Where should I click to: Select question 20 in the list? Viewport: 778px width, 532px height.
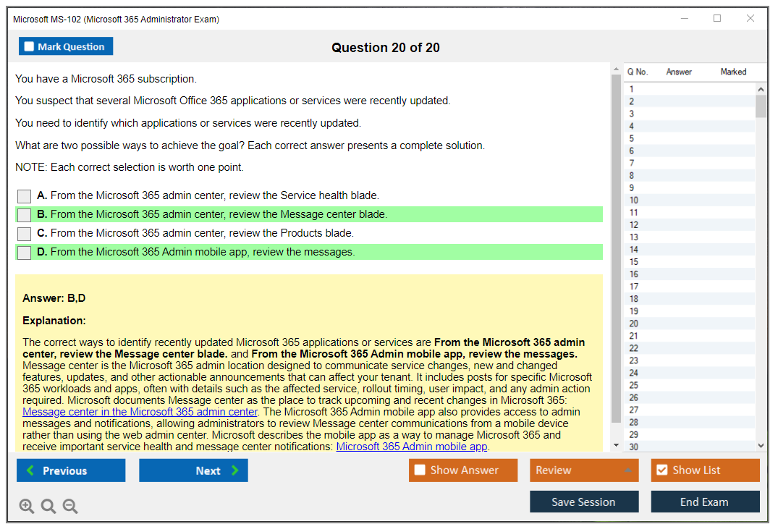point(690,324)
